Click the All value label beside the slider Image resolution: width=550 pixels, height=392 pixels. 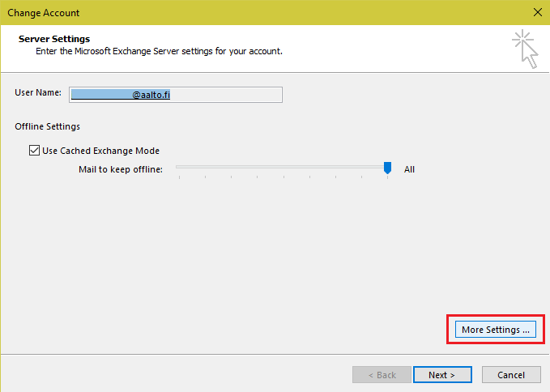pos(409,169)
